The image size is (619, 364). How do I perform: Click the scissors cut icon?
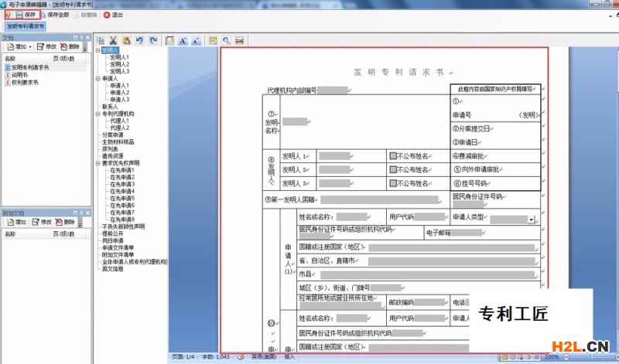pos(113,40)
